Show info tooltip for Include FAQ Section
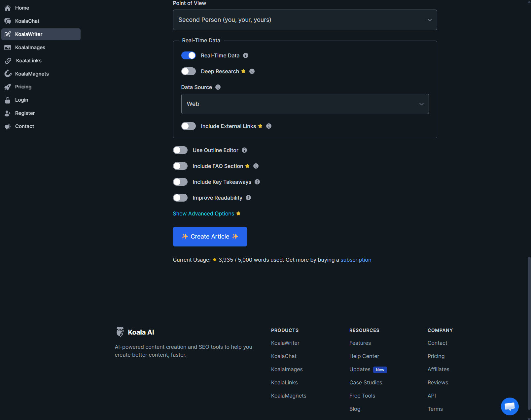 pos(256,166)
